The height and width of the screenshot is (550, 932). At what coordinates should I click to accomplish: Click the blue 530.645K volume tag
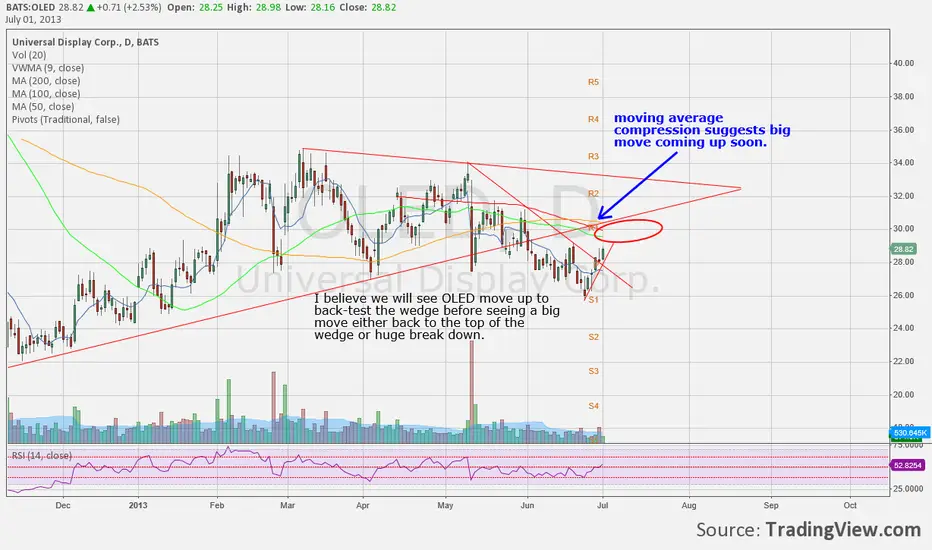(x=909, y=433)
